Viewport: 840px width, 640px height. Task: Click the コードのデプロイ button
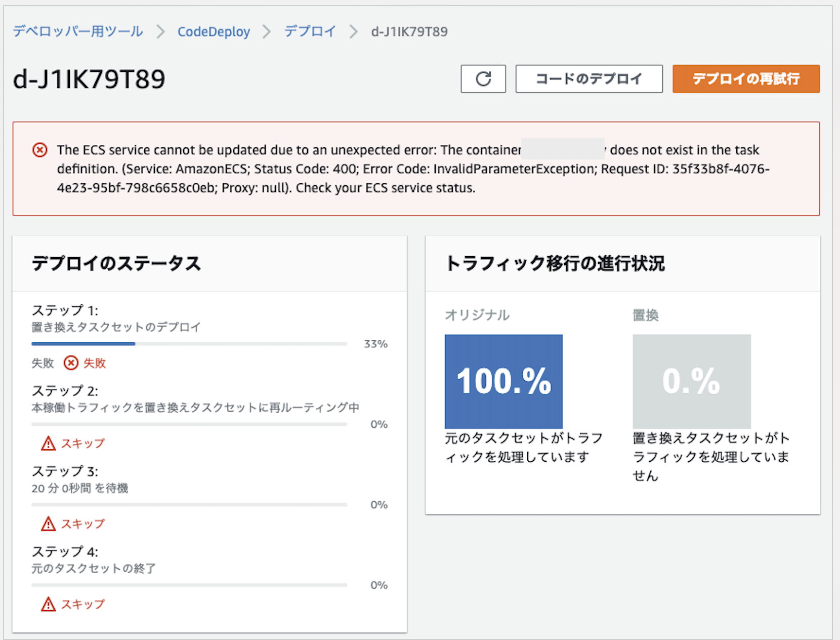pos(589,79)
